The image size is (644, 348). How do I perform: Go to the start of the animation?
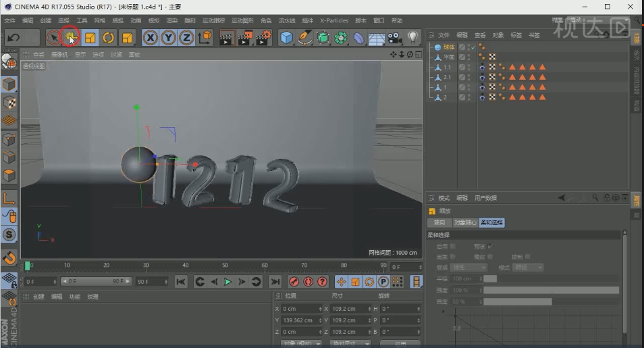[181, 282]
